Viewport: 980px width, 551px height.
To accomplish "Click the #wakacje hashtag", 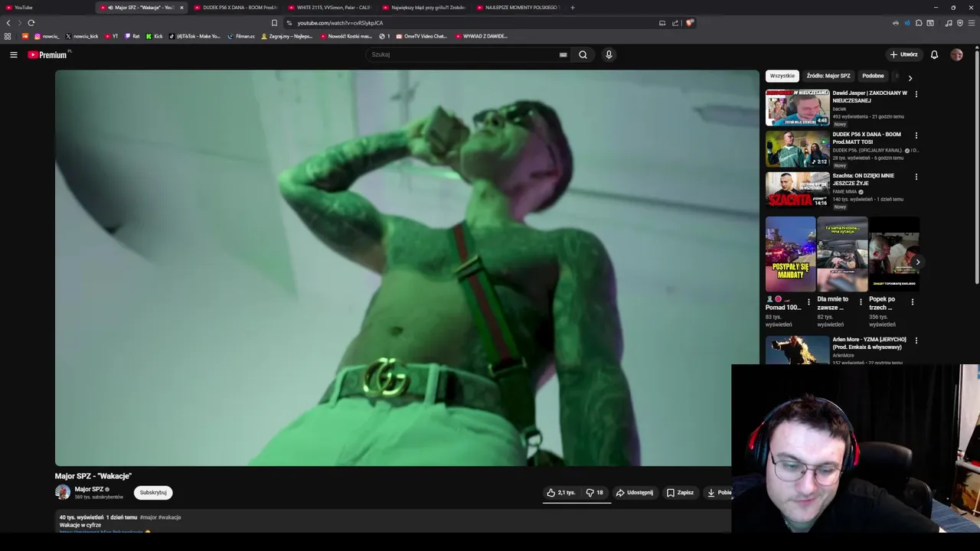I will tap(170, 517).
